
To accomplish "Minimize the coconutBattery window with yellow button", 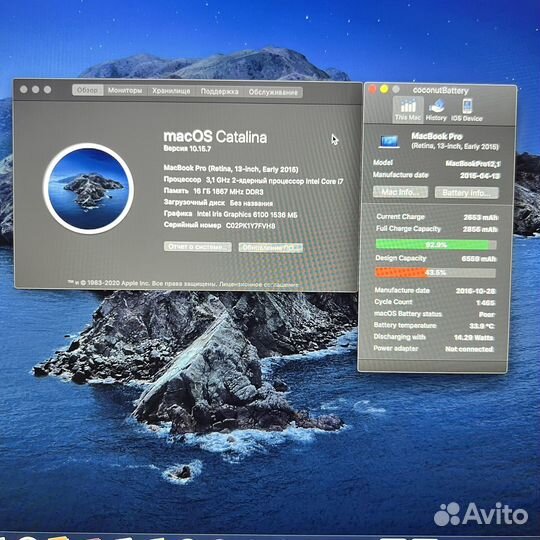I will 384,90.
